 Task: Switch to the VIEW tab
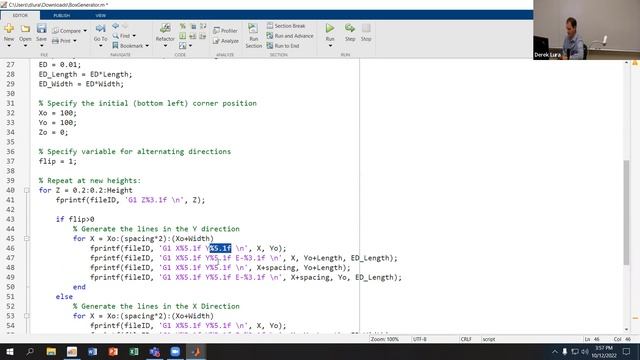pyautogui.click(x=101, y=16)
